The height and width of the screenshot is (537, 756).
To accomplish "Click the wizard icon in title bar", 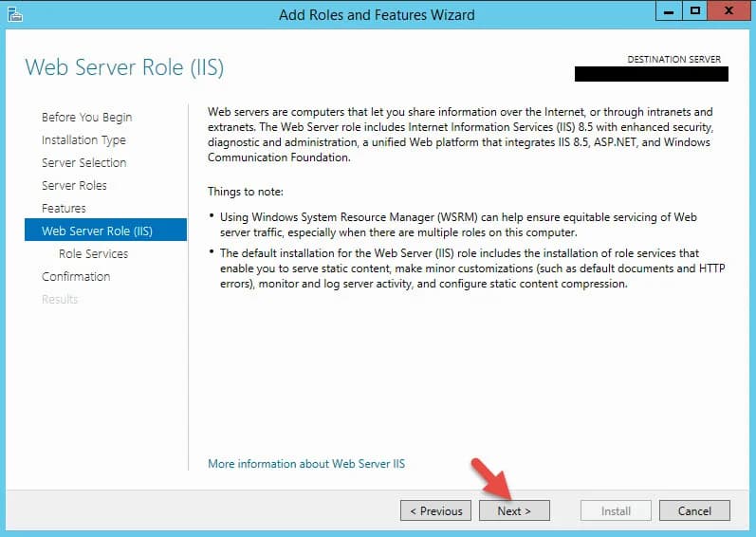I will pos(15,14).
